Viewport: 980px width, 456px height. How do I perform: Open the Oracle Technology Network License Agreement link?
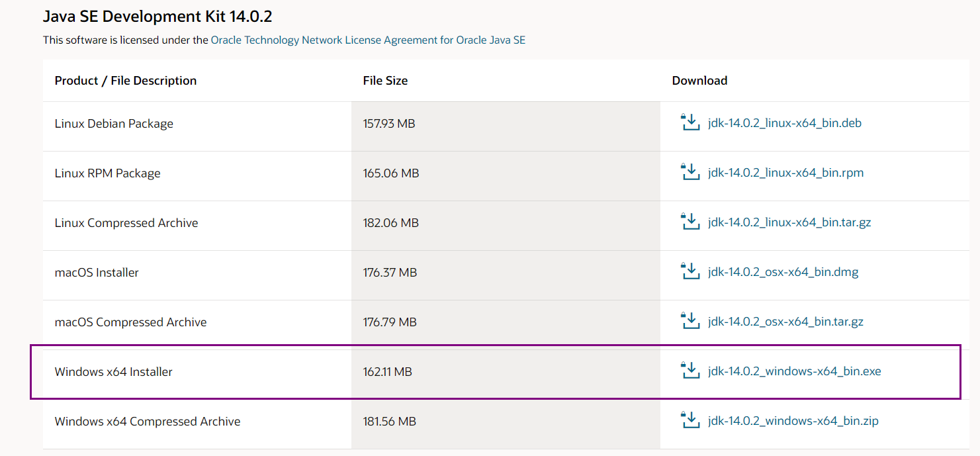pyautogui.click(x=368, y=40)
